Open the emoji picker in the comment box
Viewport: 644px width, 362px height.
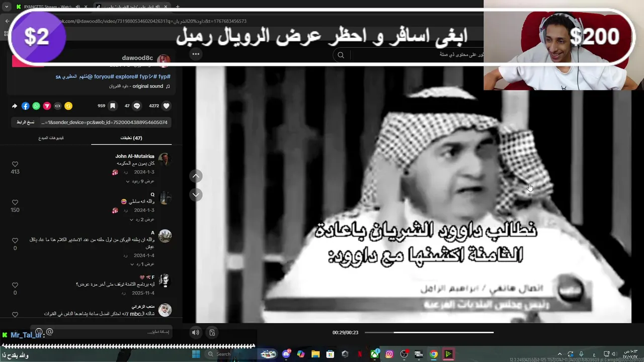(x=39, y=332)
